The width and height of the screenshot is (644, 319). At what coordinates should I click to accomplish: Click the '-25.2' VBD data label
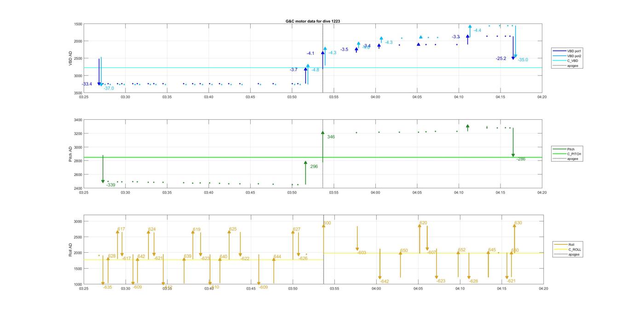pos(501,58)
